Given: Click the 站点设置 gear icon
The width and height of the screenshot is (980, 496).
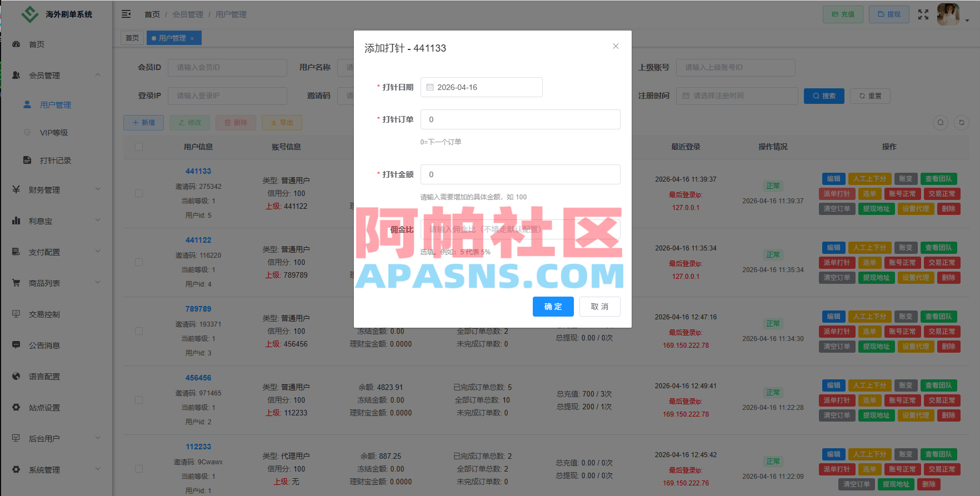Looking at the screenshot, I should pyautogui.click(x=16, y=407).
